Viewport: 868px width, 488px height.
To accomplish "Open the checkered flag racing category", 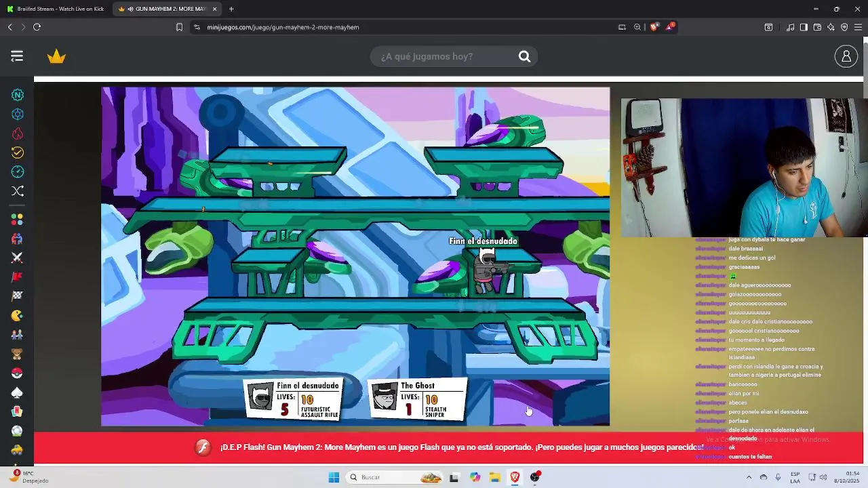I will [x=17, y=296].
